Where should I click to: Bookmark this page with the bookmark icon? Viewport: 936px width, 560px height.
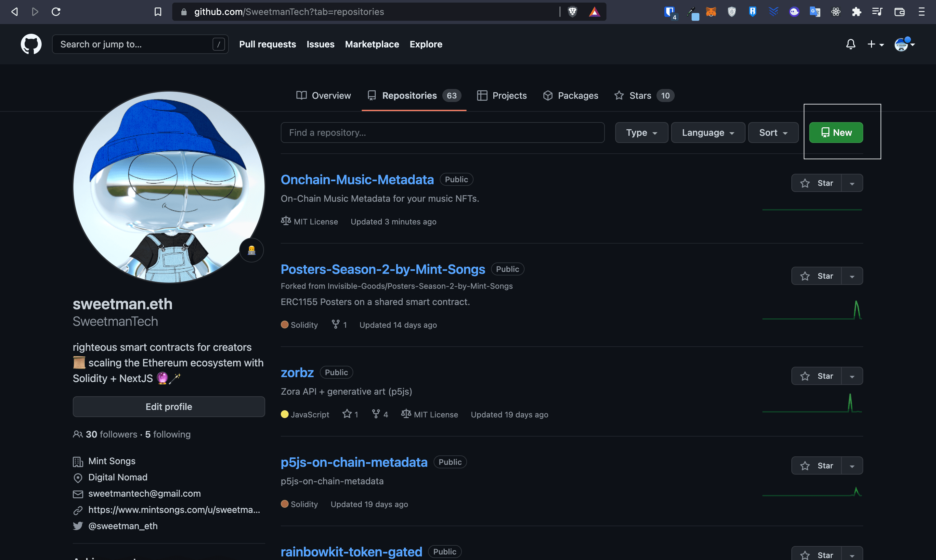pos(158,12)
